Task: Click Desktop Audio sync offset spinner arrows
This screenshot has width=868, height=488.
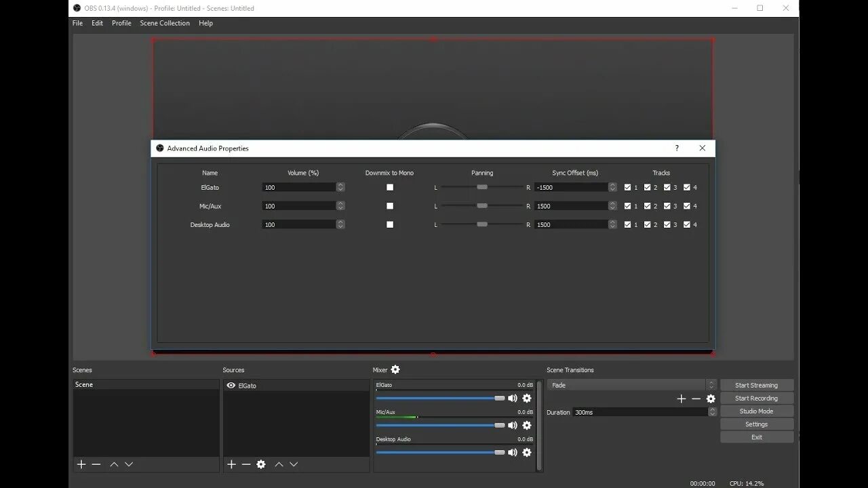Action: click(613, 224)
